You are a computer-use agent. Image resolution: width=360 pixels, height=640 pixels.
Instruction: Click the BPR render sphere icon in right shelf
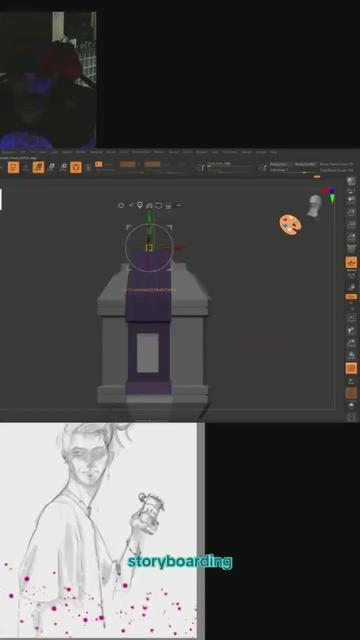click(x=351, y=181)
